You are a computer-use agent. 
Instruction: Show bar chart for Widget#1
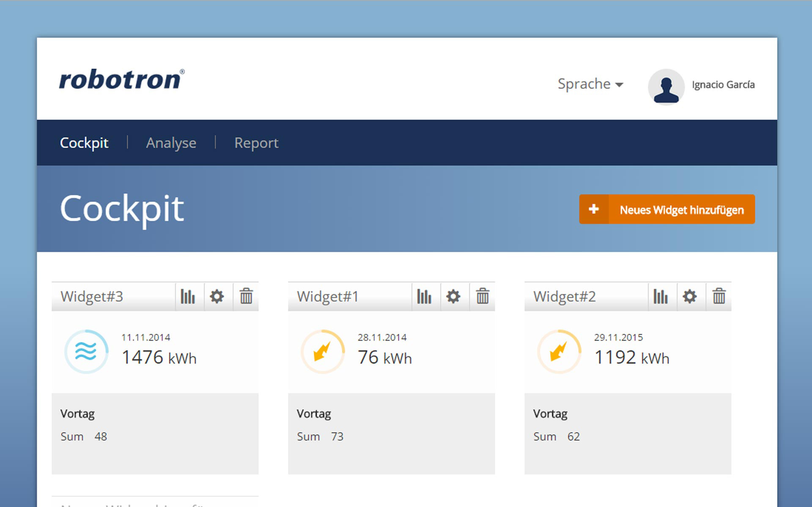coord(424,297)
